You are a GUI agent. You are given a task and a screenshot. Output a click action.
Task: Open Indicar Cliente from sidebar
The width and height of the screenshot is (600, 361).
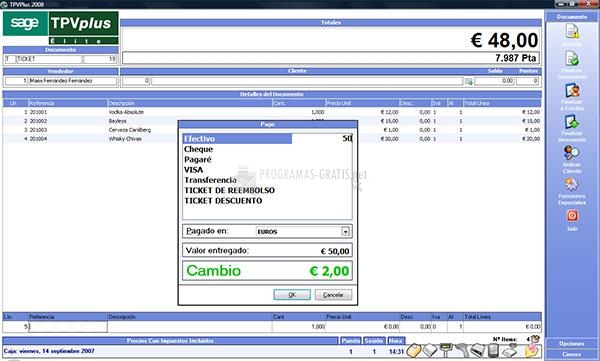tap(572, 153)
